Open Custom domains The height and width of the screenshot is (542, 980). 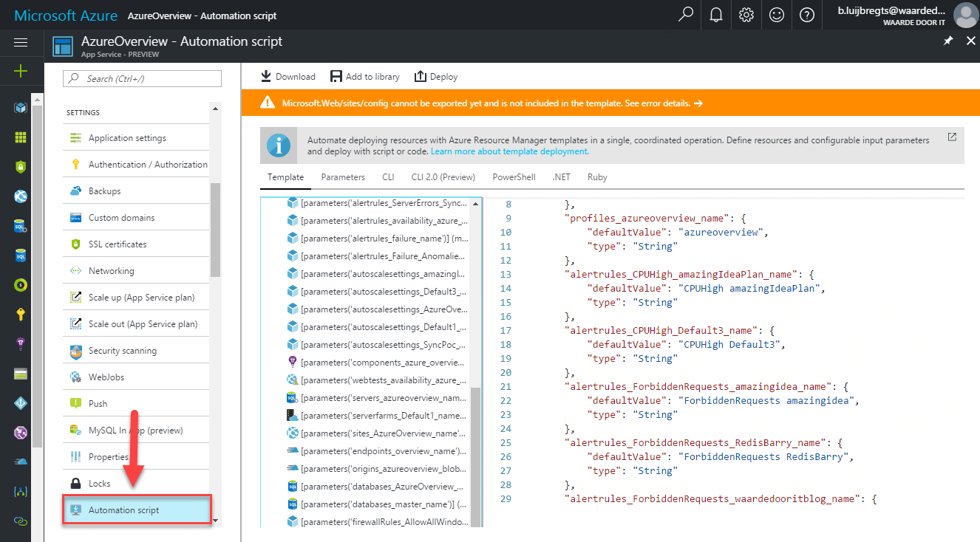[136, 218]
